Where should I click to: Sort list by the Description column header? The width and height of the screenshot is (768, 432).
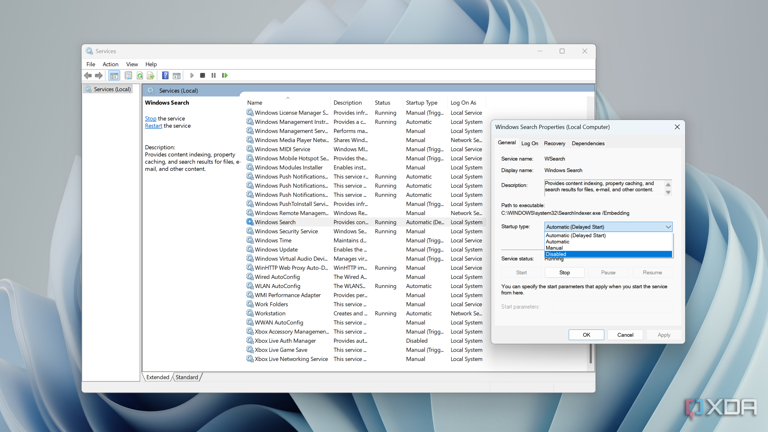(351, 102)
